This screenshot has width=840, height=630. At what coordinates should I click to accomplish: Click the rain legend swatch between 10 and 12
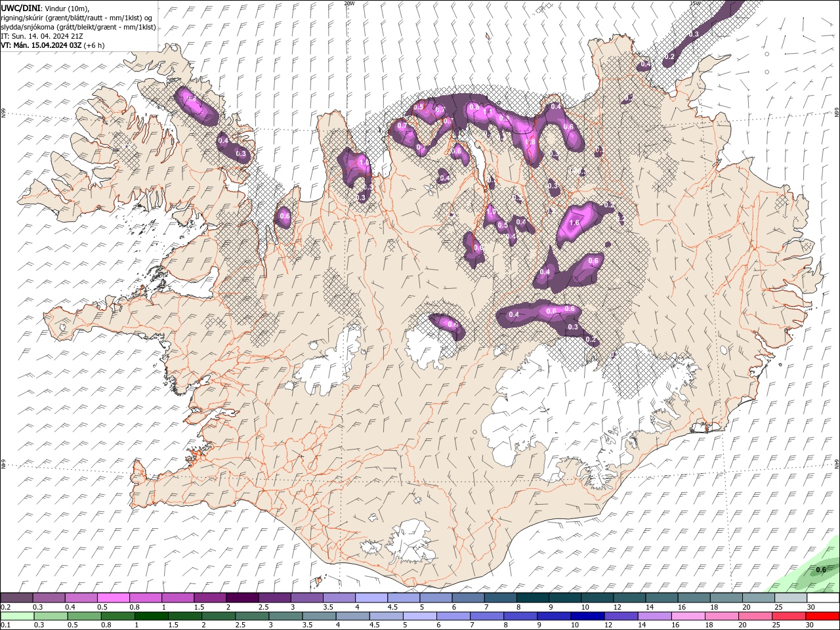[x=587, y=616]
